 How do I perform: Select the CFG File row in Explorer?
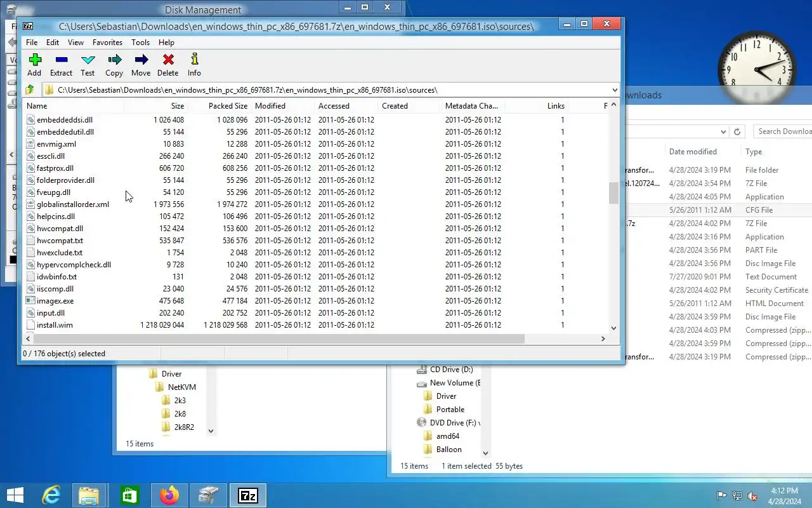click(x=718, y=210)
